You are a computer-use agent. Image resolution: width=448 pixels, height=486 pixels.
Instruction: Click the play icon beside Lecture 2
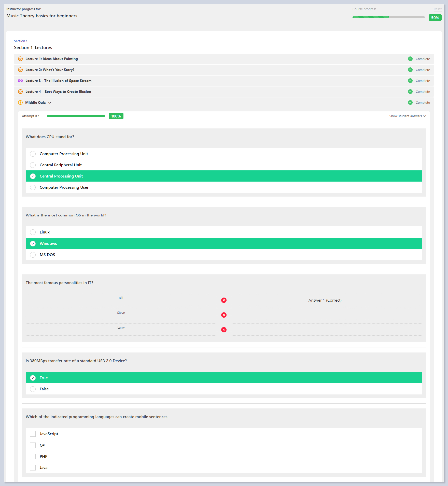[x=20, y=70]
